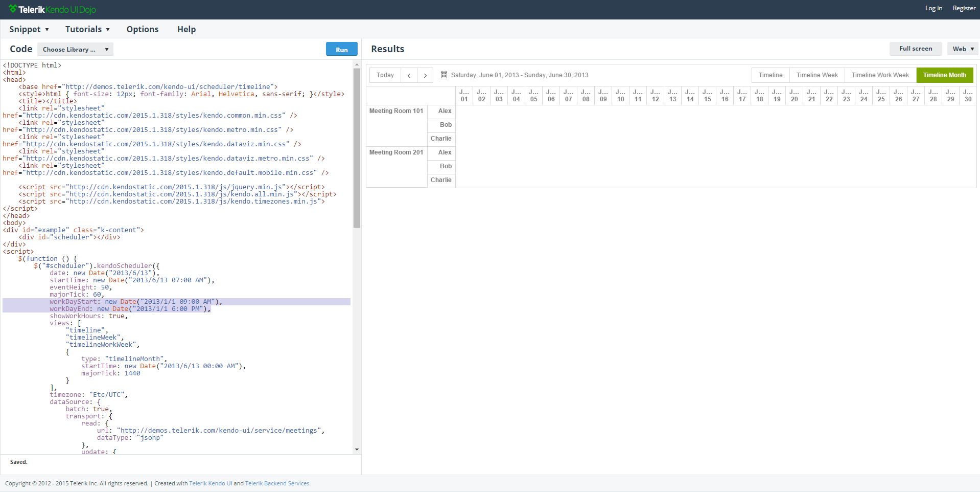Run the code snippet
The height and width of the screenshot is (492, 980).
[341, 49]
